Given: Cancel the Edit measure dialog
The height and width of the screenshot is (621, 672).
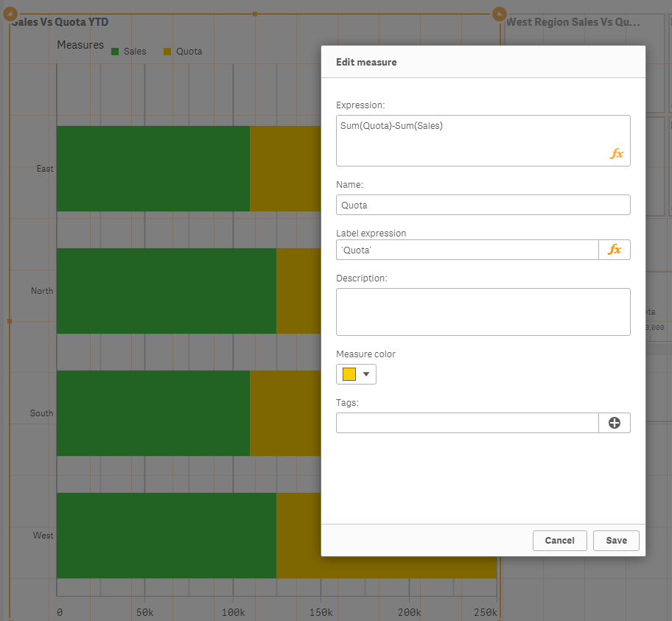Looking at the screenshot, I should [x=559, y=541].
